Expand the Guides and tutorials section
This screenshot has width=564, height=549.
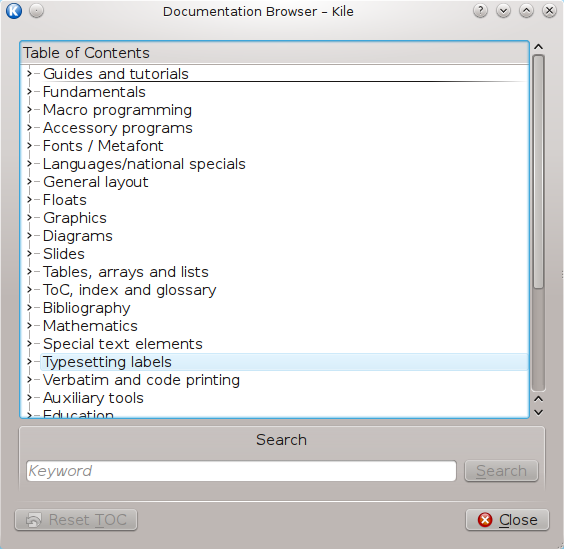[x=29, y=74]
